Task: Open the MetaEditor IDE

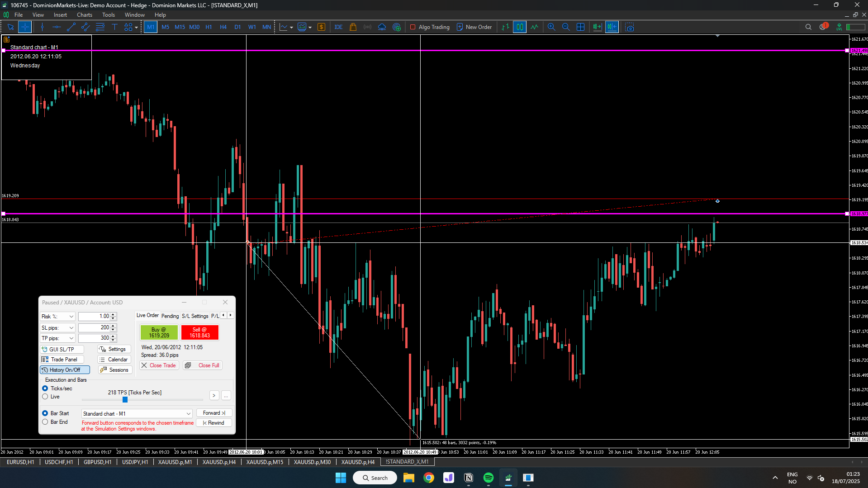Action: (x=338, y=27)
